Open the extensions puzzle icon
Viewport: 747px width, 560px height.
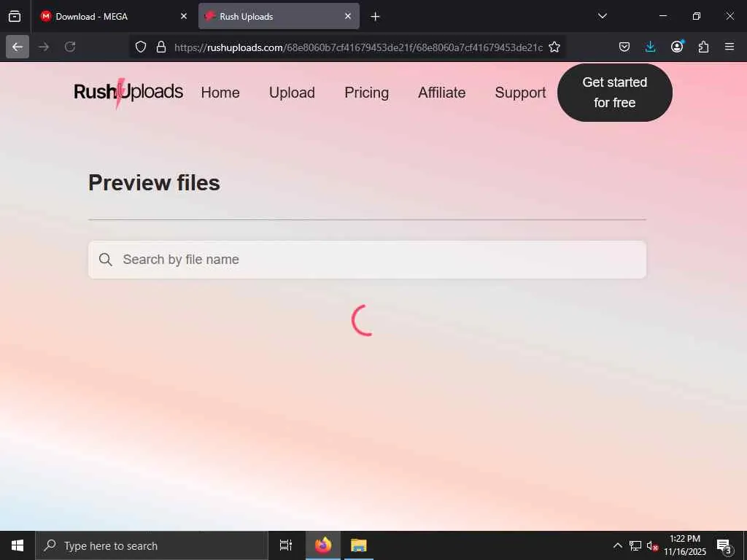[703, 47]
